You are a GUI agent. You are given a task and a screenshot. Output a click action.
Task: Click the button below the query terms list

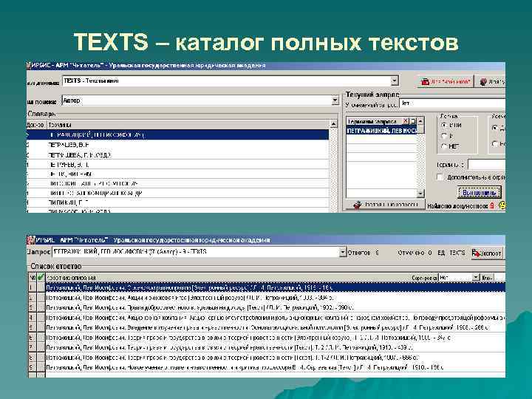point(385,205)
